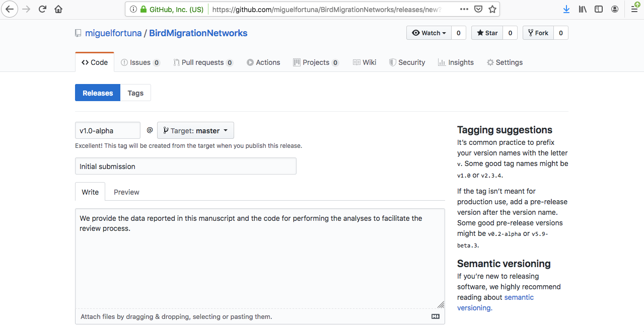Open the semantic versioning link

click(x=495, y=302)
